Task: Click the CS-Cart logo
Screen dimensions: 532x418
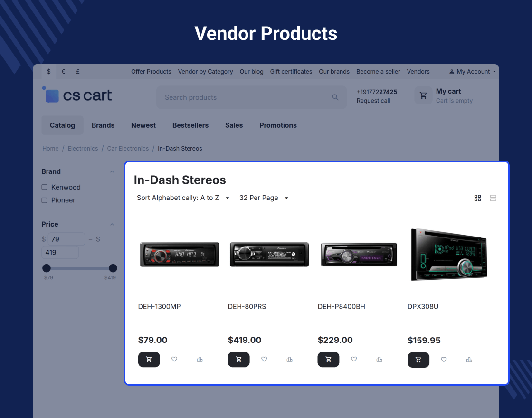Action: tap(77, 95)
